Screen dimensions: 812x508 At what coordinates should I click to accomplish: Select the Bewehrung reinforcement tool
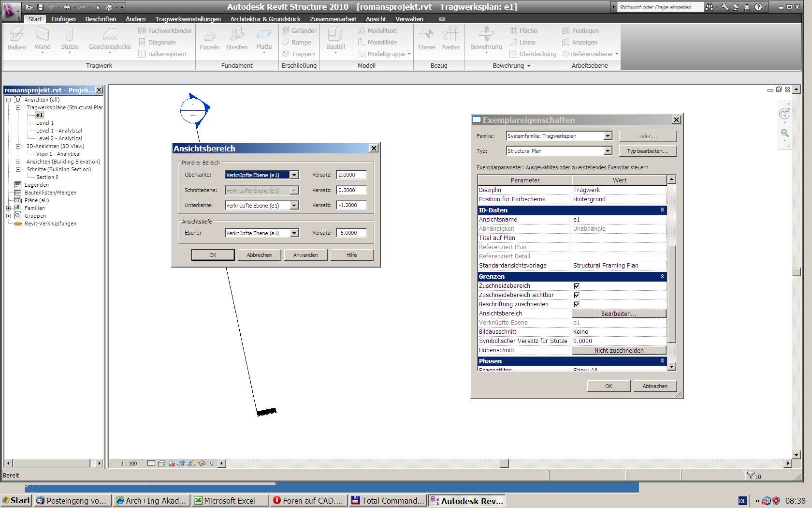pyautogui.click(x=486, y=39)
